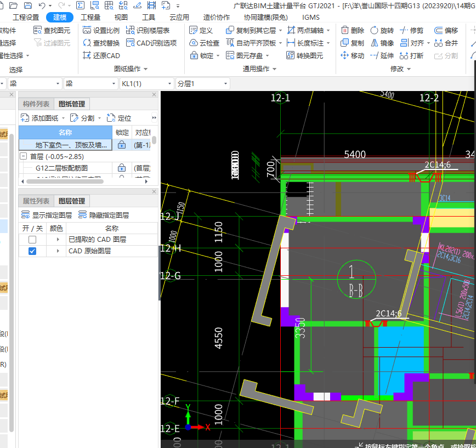Click 两点辅轴 tool

click(305, 30)
